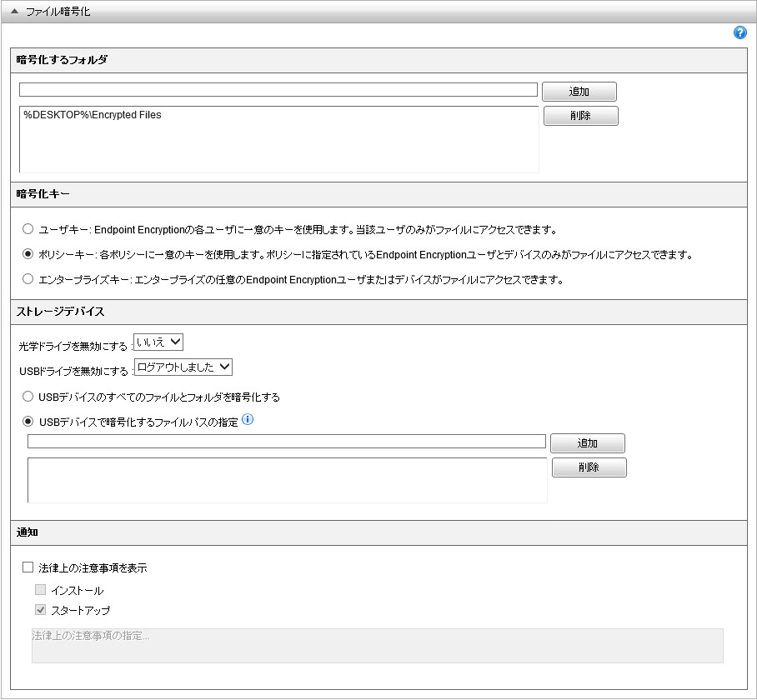Enable 法律上の注意事項を表示 checkbox

[28, 567]
